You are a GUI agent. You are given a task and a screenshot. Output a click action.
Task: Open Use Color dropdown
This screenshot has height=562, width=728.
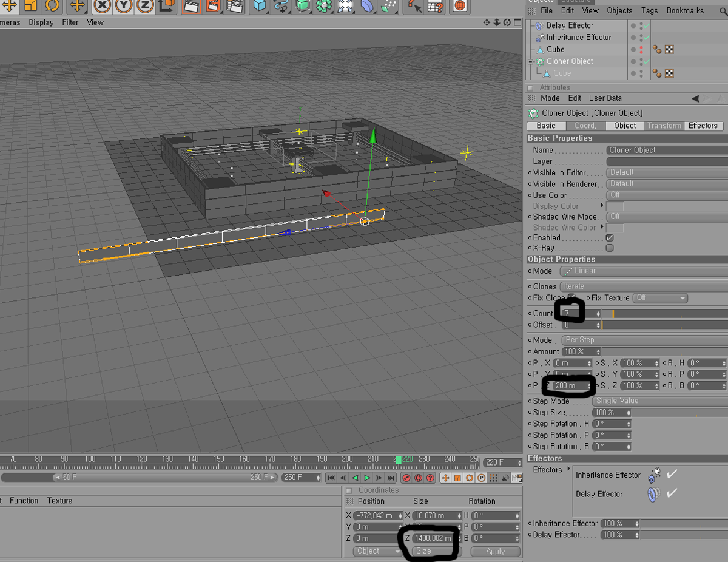pos(667,195)
